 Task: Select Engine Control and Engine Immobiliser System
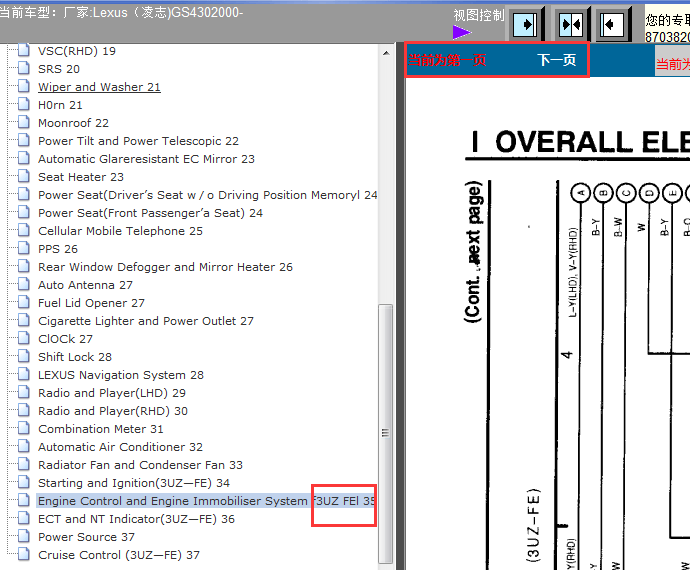[206, 501]
